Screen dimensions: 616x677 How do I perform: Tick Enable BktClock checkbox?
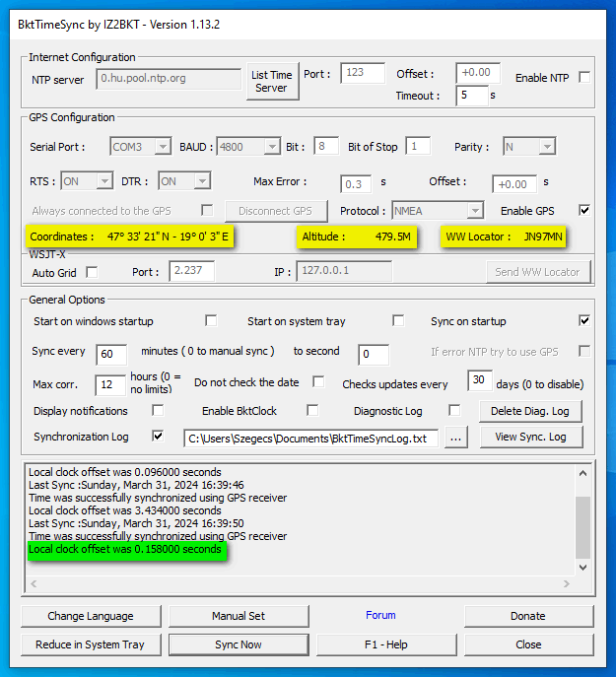click(312, 410)
